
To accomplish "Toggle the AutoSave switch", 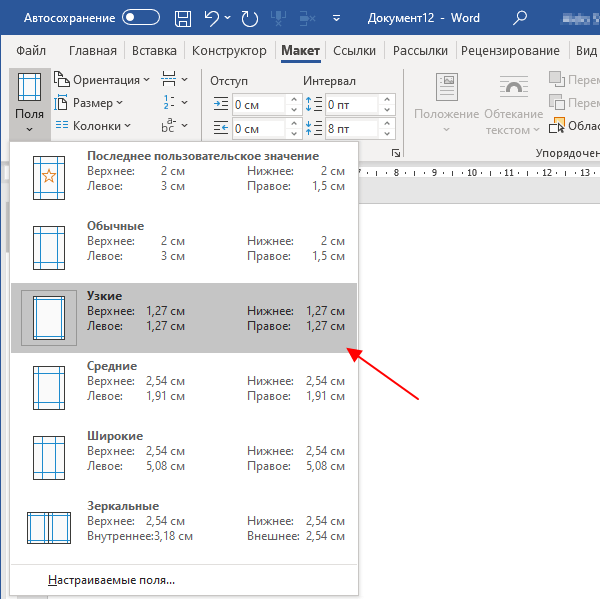I will click(x=141, y=18).
